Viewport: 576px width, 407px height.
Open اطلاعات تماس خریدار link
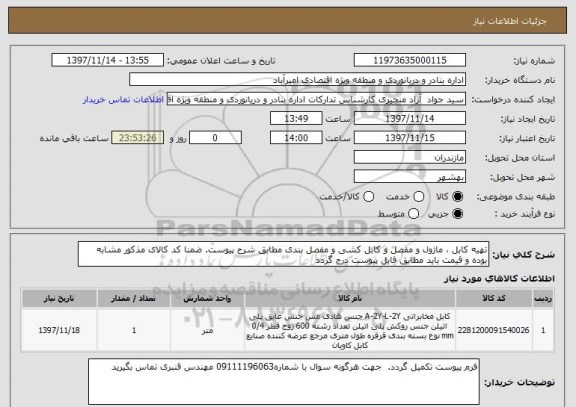pos(123,100)
